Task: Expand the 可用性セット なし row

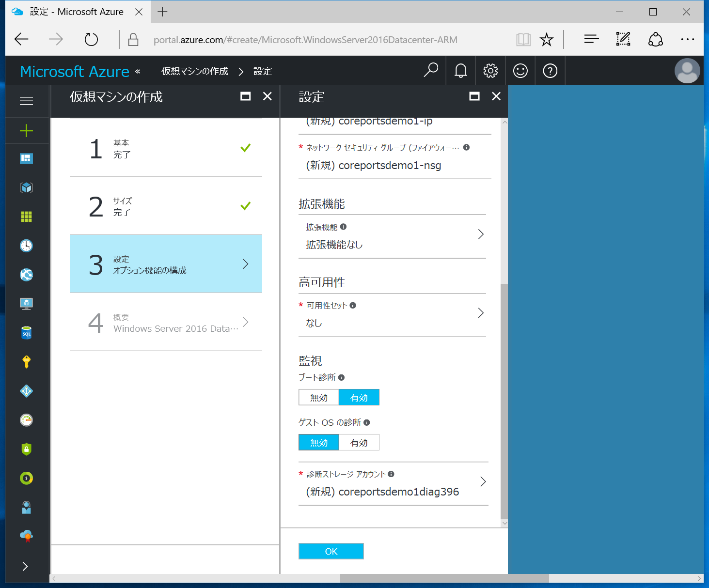Action: 392,315
